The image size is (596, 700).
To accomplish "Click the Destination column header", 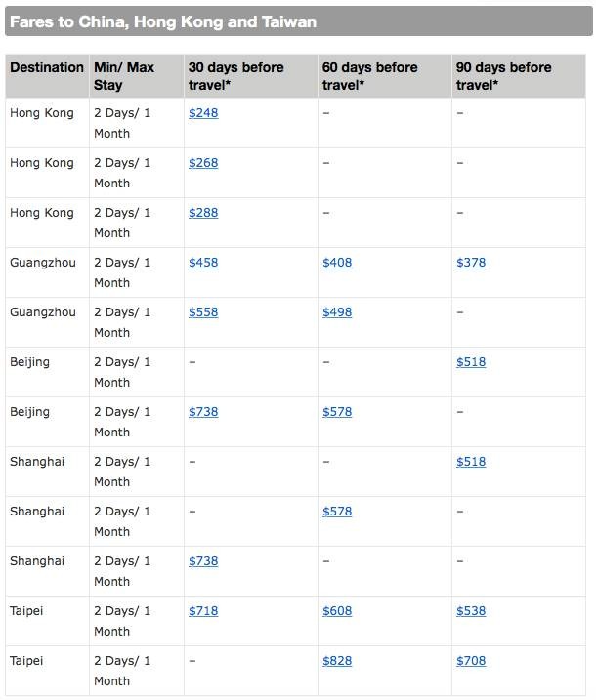I will coord(47,67).
